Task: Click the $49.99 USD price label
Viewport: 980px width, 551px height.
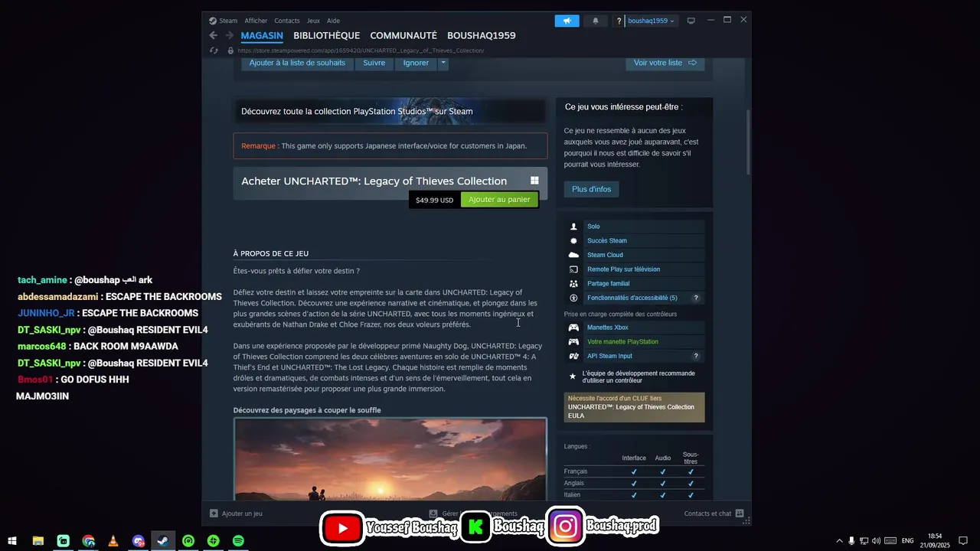Action: [434, 201]
